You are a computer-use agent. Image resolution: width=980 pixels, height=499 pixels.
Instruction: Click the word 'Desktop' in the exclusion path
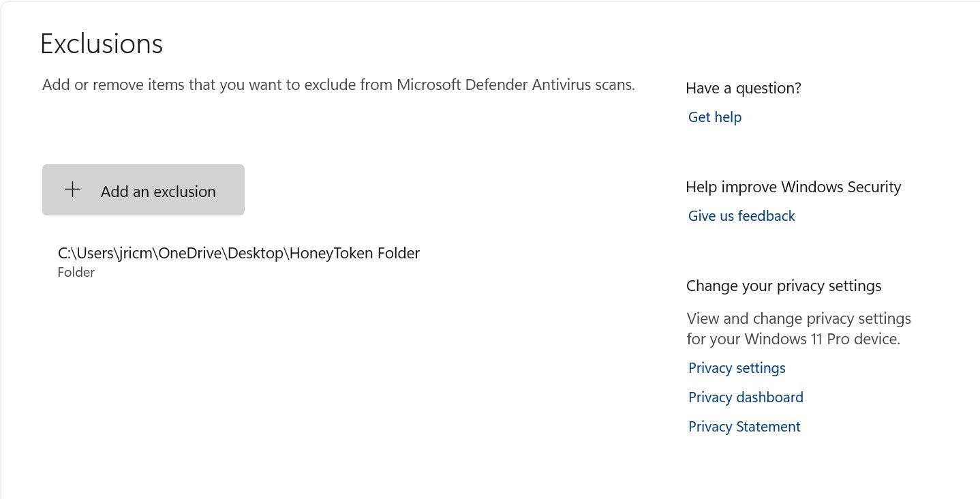click(x=254, y=254)
